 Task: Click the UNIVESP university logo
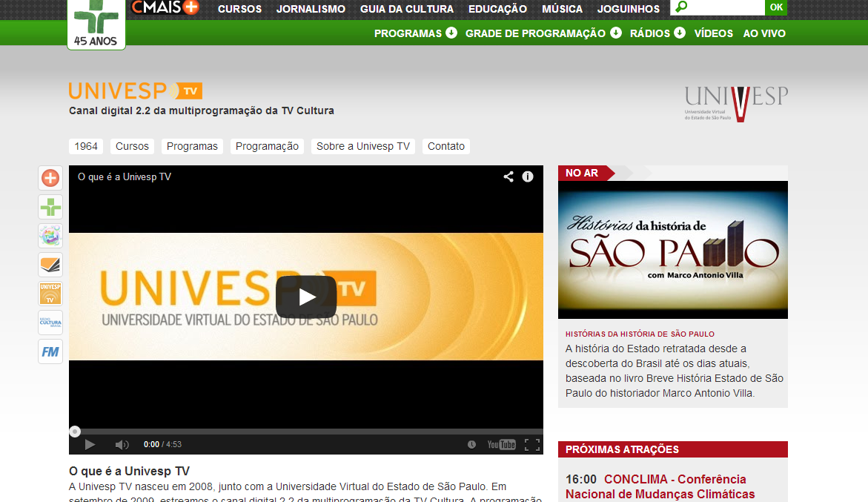[736, 104]
